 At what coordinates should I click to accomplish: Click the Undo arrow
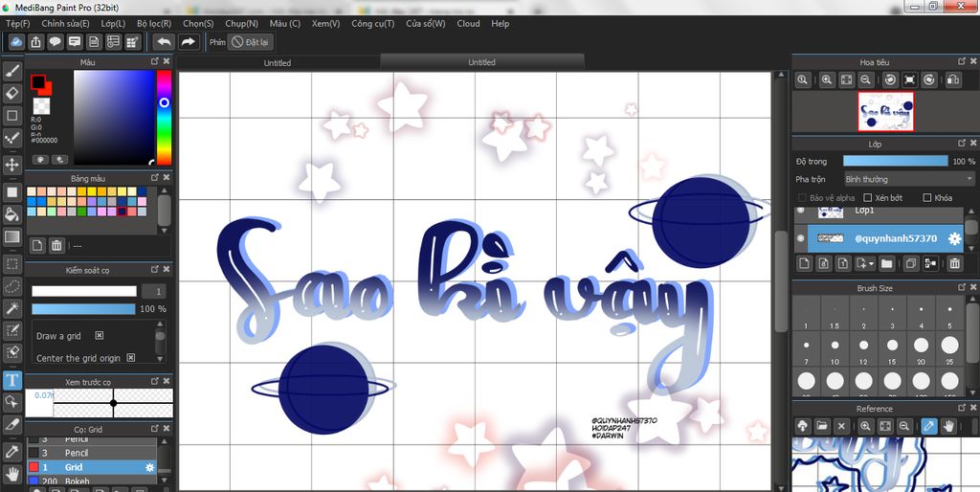click(x=165, y=42)
